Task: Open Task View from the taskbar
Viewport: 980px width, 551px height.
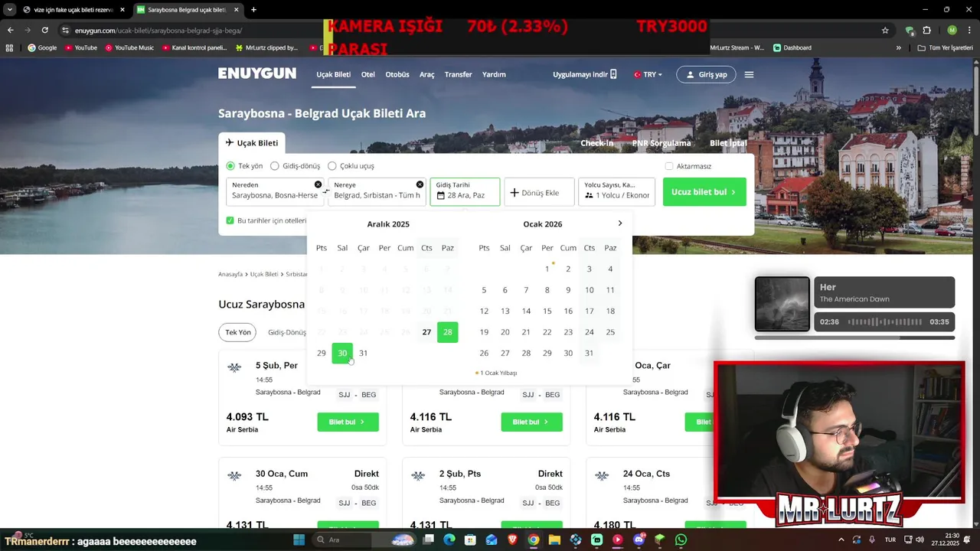Action: point(428,540)
